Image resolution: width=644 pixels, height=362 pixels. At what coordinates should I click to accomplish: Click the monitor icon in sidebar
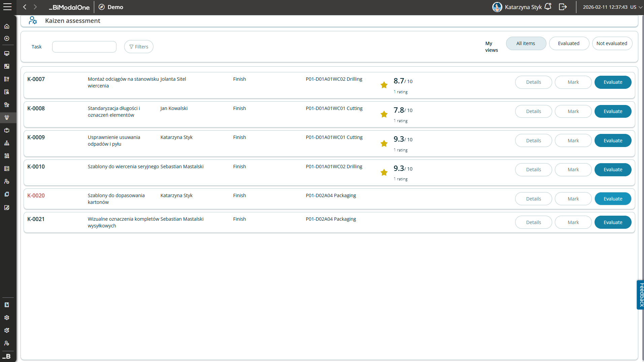tap(7, 53)
